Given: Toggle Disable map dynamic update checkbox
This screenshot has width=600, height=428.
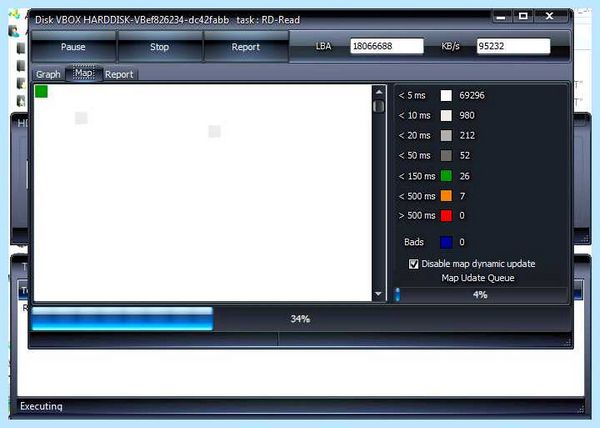Looking at the screenshot, I should point(413,264).
